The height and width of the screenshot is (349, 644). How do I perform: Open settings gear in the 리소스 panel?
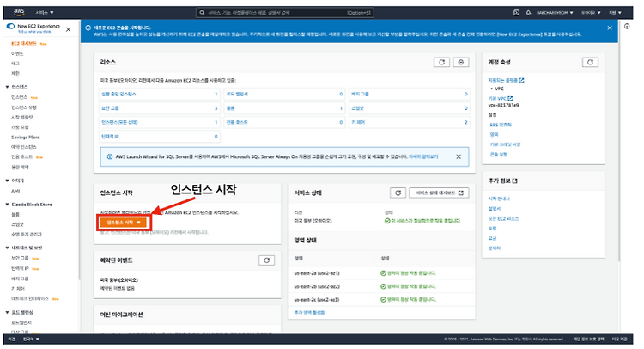(x=461, y=62)
